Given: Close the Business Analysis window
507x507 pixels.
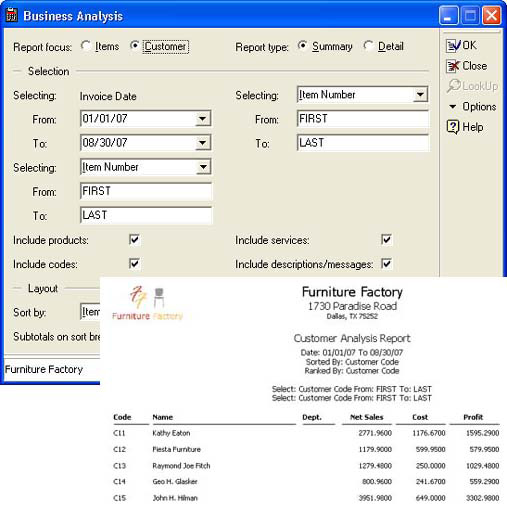Looking at the screenshot, I should tap(492, 15).
